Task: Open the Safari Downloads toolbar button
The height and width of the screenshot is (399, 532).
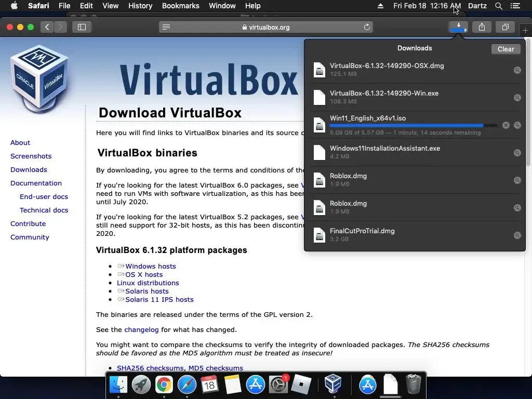Action: 458,27
